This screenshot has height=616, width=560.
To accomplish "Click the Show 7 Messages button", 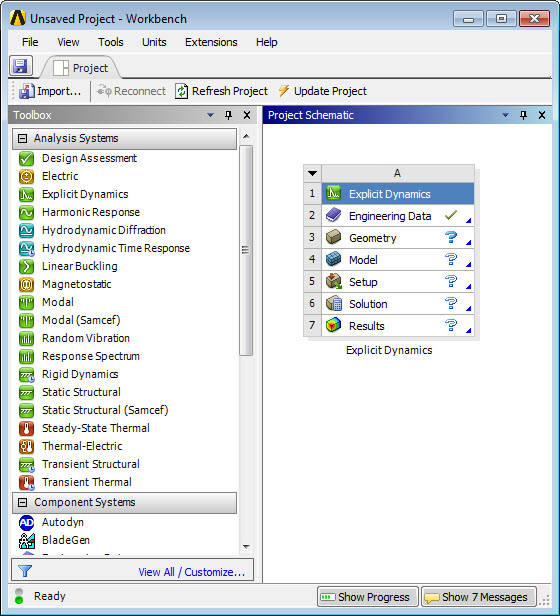I will pos(479,597).
